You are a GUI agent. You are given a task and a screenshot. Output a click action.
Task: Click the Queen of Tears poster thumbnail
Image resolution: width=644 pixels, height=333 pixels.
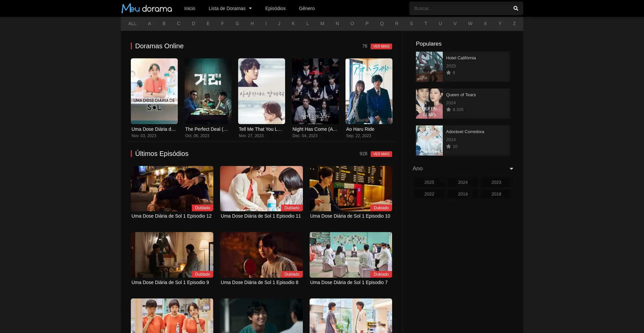[x=429, y=104]
